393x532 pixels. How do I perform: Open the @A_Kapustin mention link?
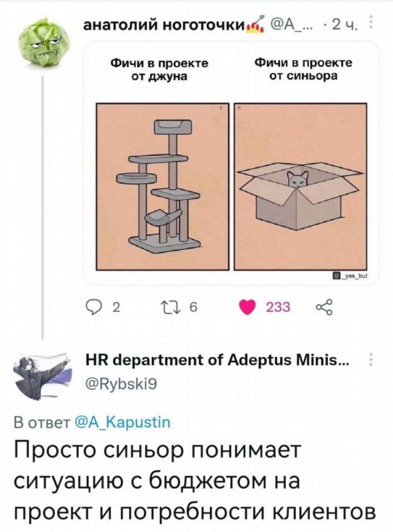pyautogui.click(x=122, y=422)
